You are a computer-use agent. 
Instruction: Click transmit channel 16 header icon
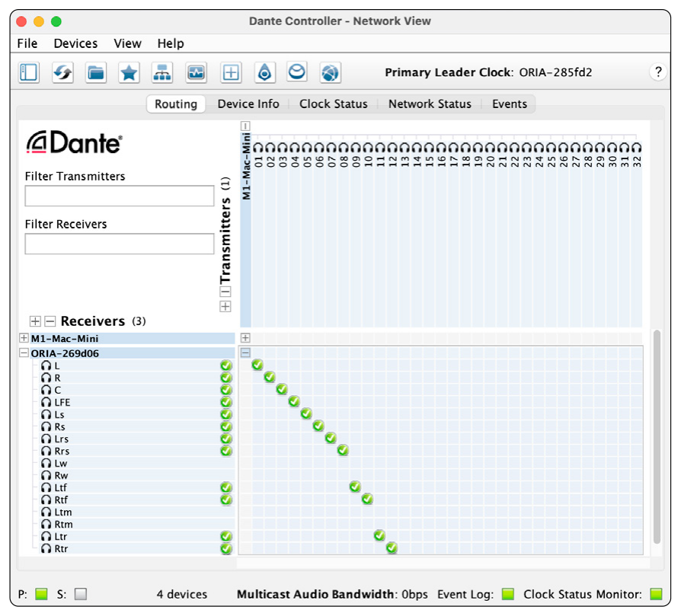click(x=441, y=148)
